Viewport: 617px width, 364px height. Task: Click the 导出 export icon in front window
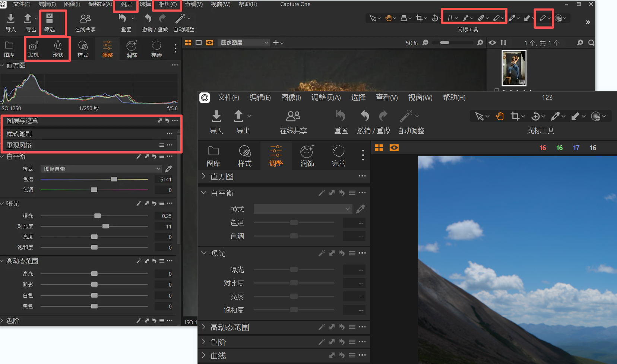[x=238, y=116]
